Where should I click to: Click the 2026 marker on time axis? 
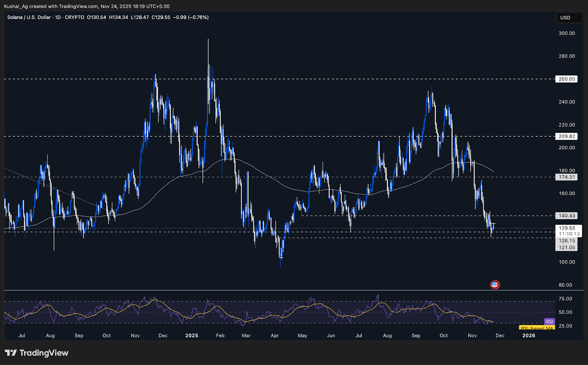[x=528, y=335]
